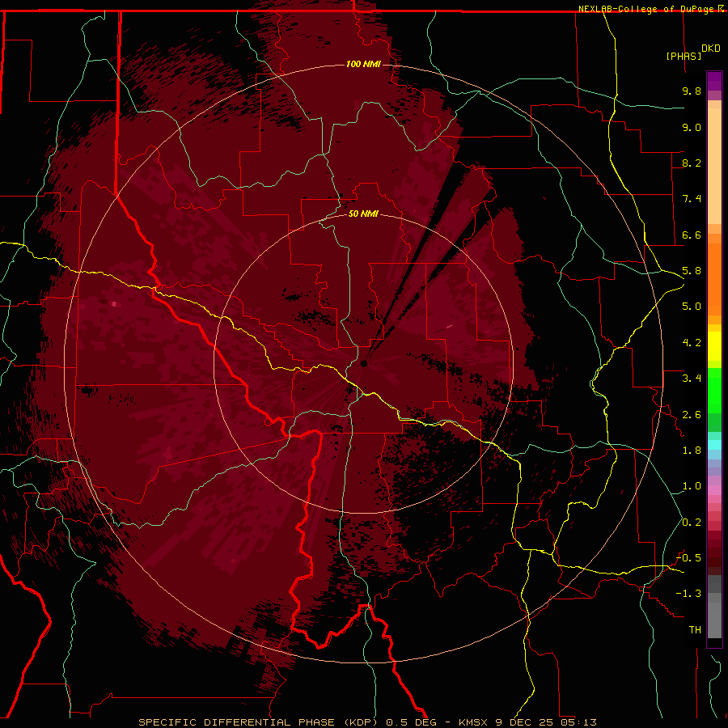Click the "DKD" legend title
Screen dimensions: 728x728
[x=710, y=49]
